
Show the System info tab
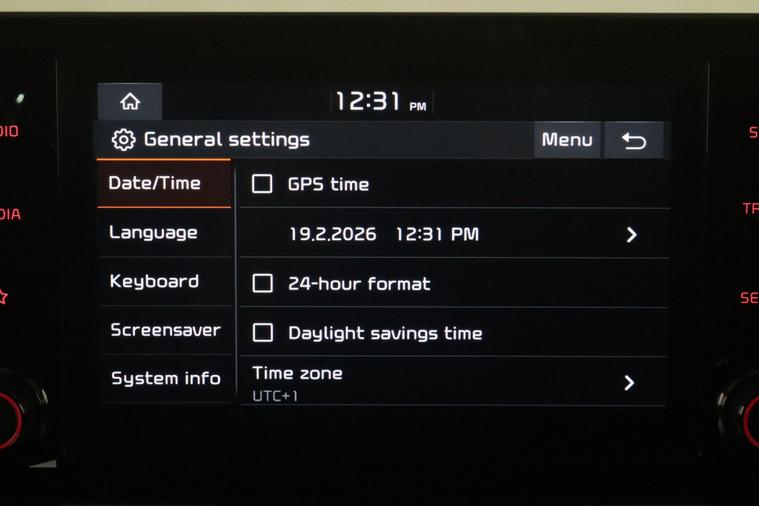[x=165, y=379]
